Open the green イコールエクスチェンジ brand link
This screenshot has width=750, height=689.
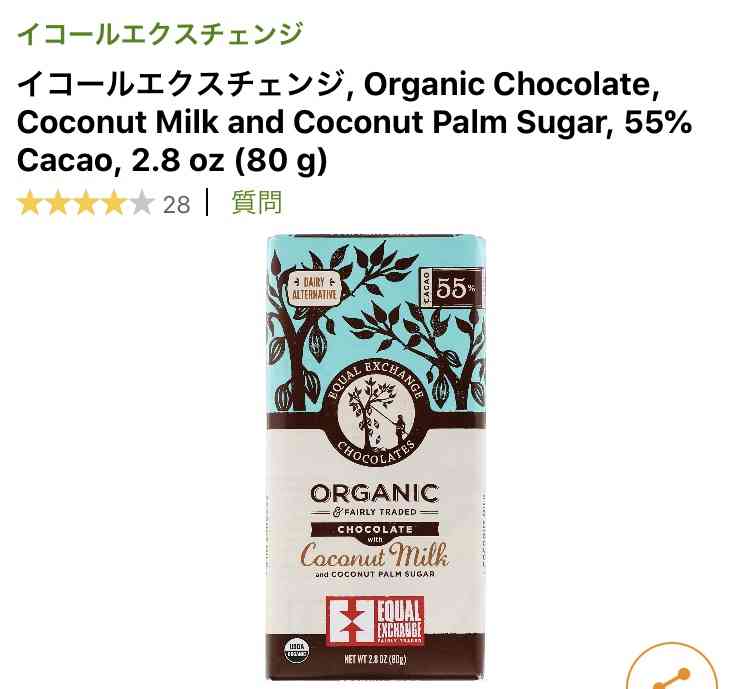pyautogui.click(x=160, y=33)
